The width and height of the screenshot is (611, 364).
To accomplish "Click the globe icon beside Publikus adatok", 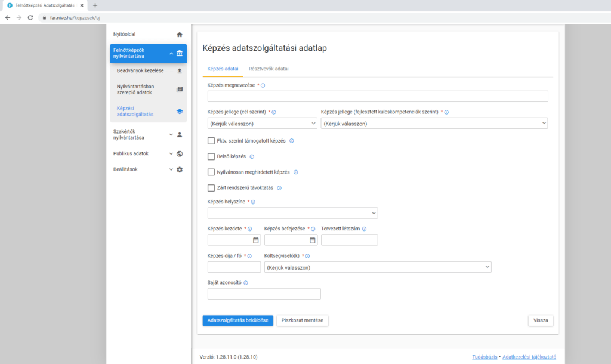I will 180,153.
